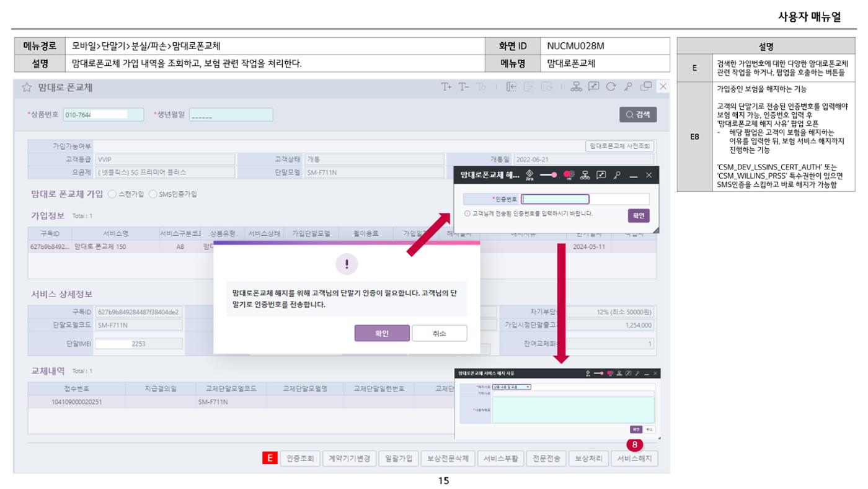Click Jira icon in 인증번호 popup title bar

pos(529,176)
